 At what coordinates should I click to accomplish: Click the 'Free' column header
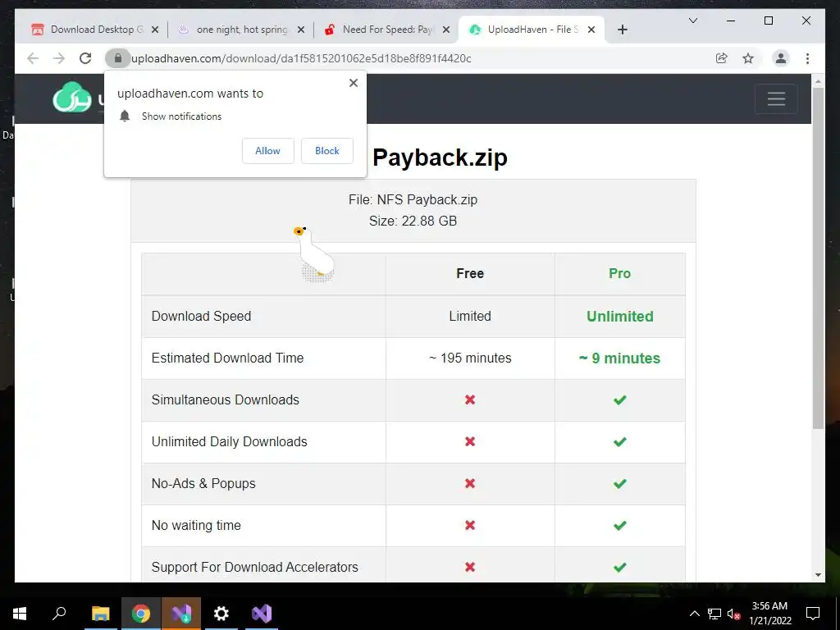tap(470, 273)
